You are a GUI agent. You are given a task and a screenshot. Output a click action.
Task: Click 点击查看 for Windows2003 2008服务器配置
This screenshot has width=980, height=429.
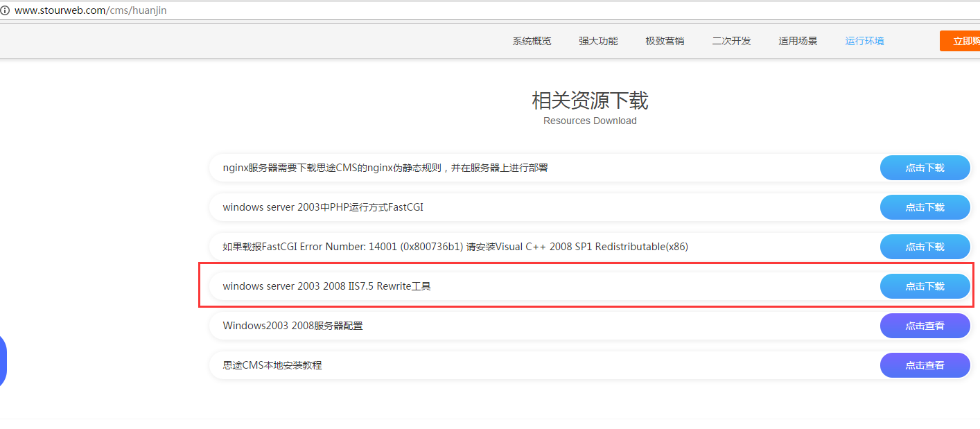(925, 326)
